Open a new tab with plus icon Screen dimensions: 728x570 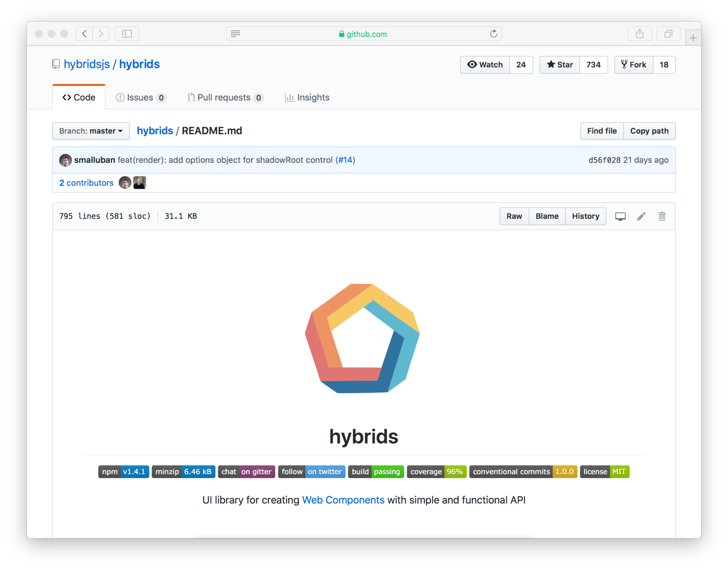(x=693, y=38)
